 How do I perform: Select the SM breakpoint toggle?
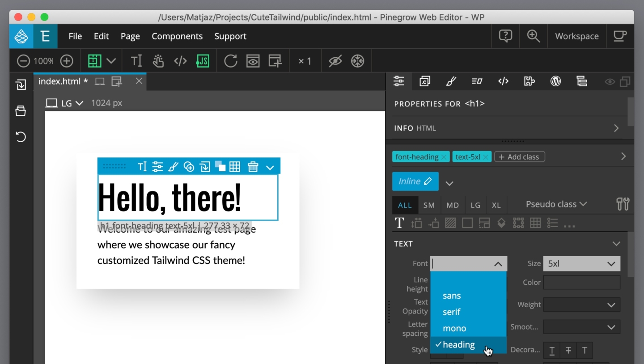[x=429, y=205]
